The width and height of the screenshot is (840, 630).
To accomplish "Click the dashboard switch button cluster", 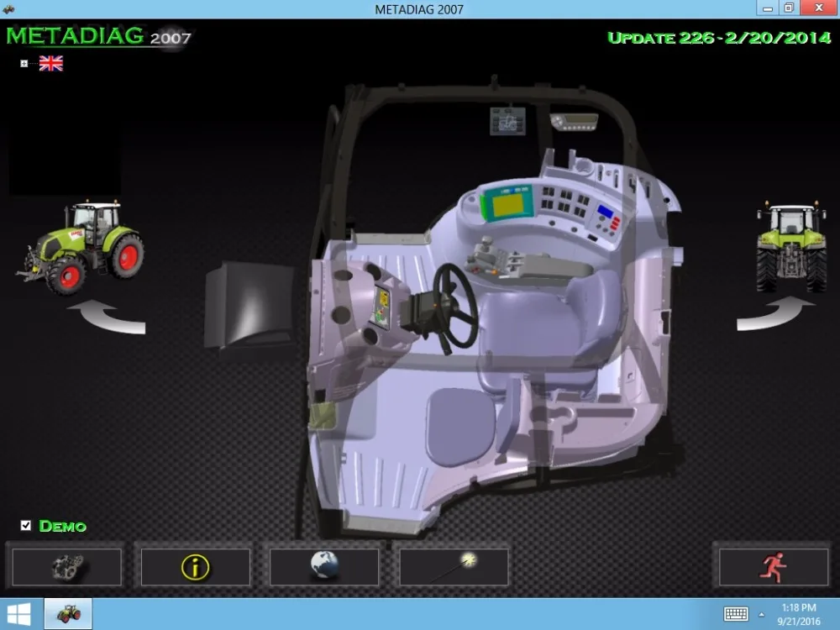I will pos(565,202).
